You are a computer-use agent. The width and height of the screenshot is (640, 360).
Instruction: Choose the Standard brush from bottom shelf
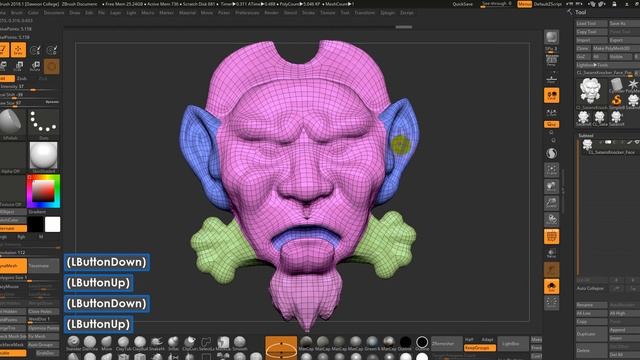73,342
